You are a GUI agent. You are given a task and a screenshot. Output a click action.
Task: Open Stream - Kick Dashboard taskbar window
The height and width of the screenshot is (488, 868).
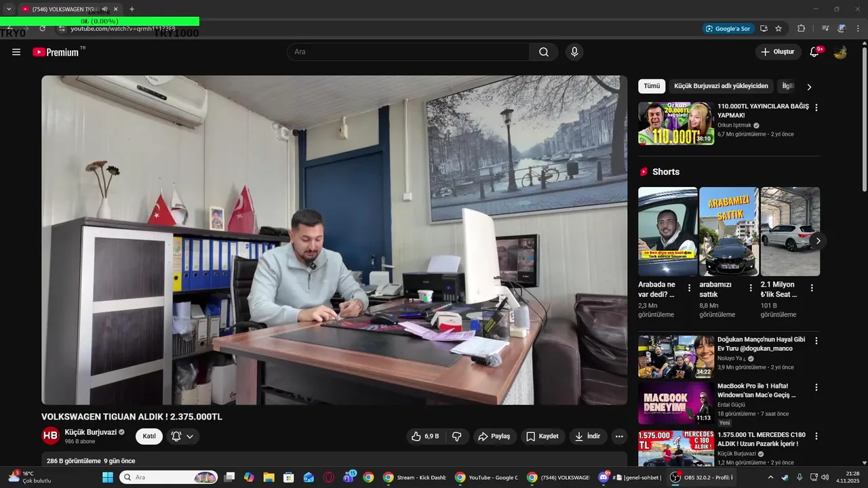pos(414,477)
